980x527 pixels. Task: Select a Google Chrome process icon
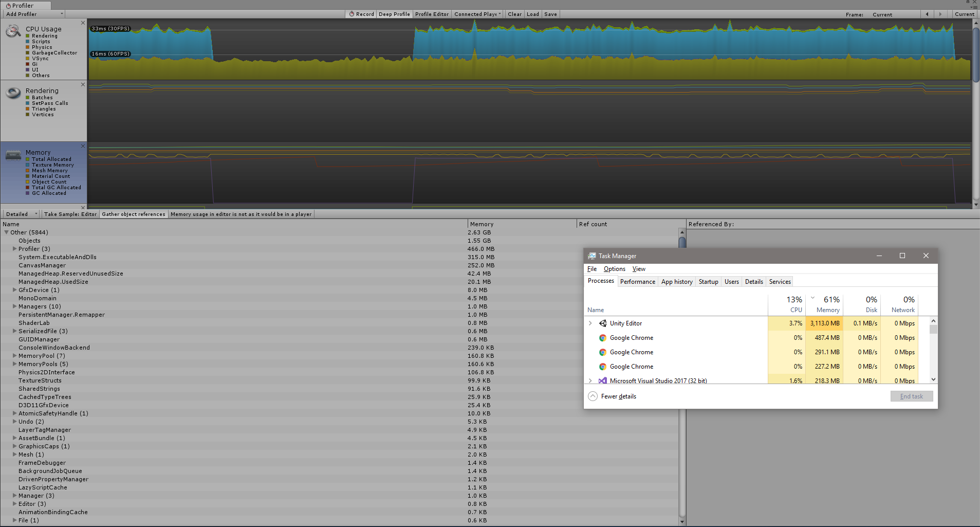click(x=602, y=338)
